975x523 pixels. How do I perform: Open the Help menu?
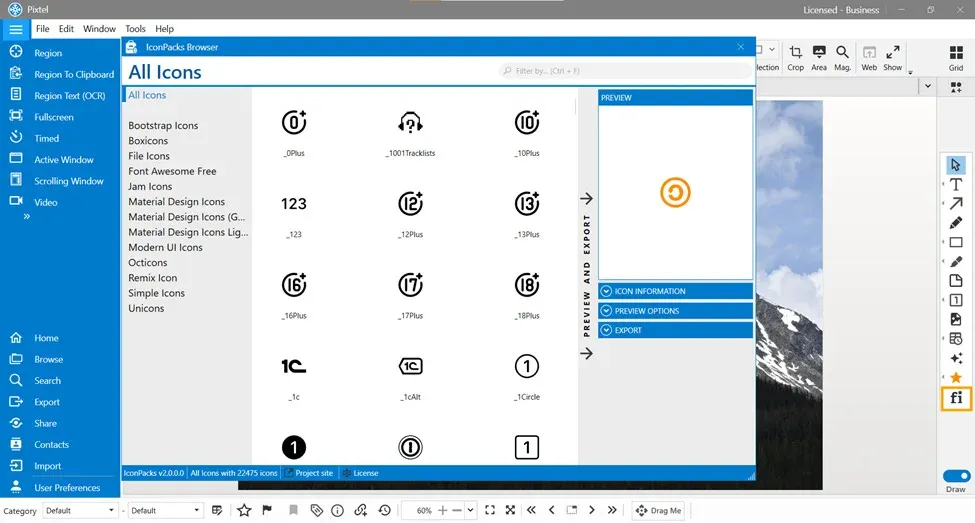(164, 29)
